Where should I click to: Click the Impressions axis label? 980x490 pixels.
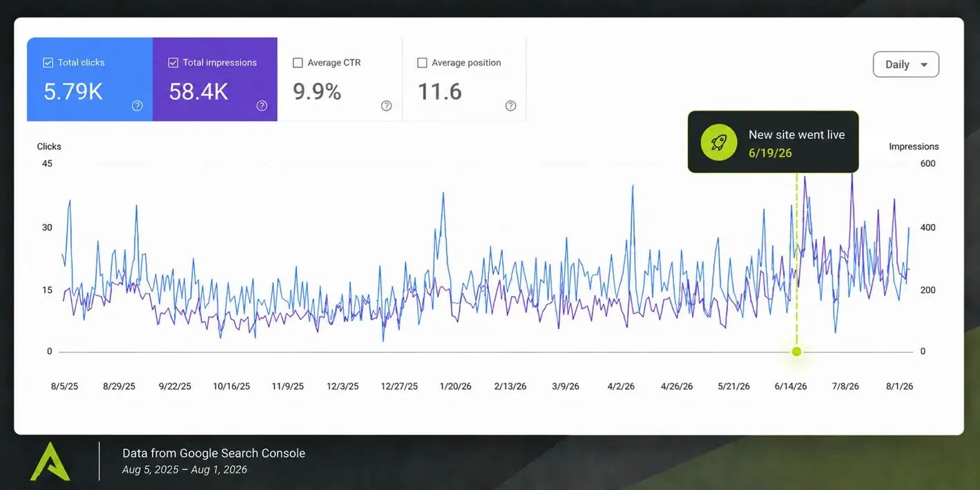click(914, 147)
